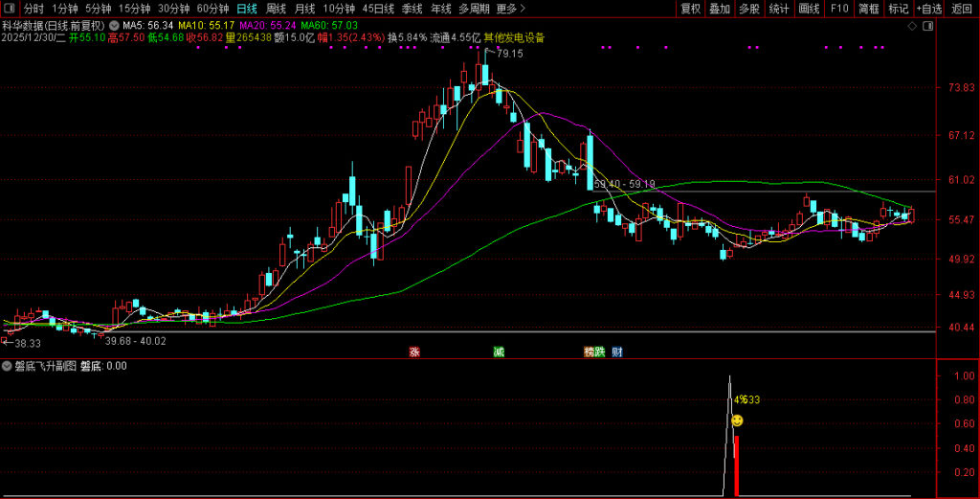980x499 pixels.
Task: Expand the 磐底飞升副图 indicator dropdown
Action: pyautogui.click(x=8, y=366)
